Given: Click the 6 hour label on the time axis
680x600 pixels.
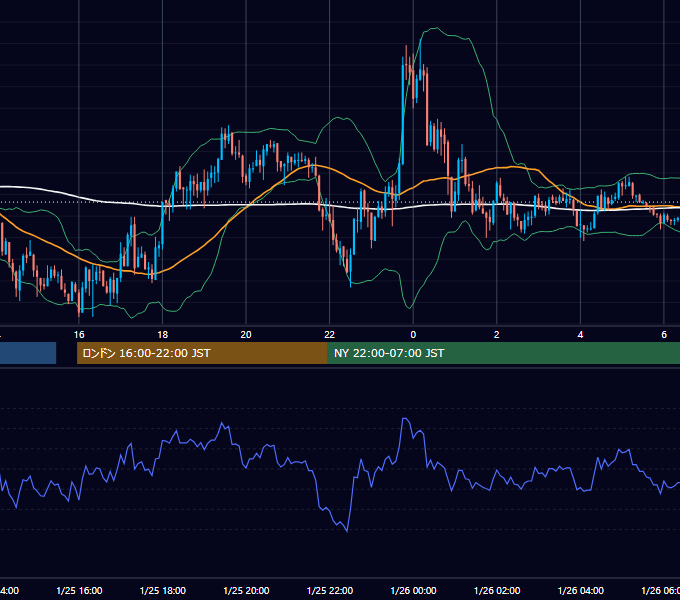Looking at the screenshot, I should pyautogui.click(x=664, y=335).
